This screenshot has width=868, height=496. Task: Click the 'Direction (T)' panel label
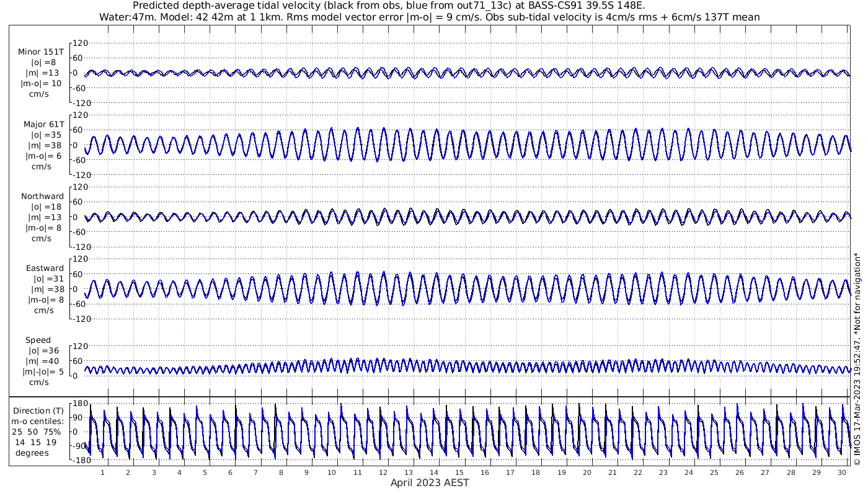click(x=38, y=411)
